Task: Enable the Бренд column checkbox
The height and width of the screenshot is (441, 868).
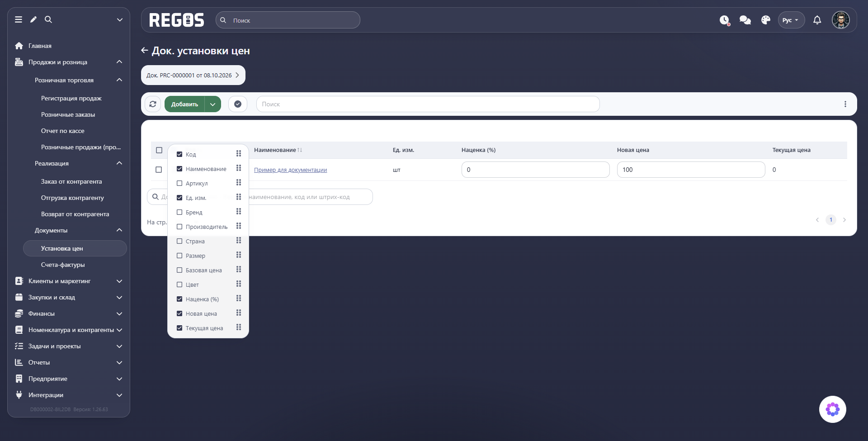Action: tap(179, 212)
